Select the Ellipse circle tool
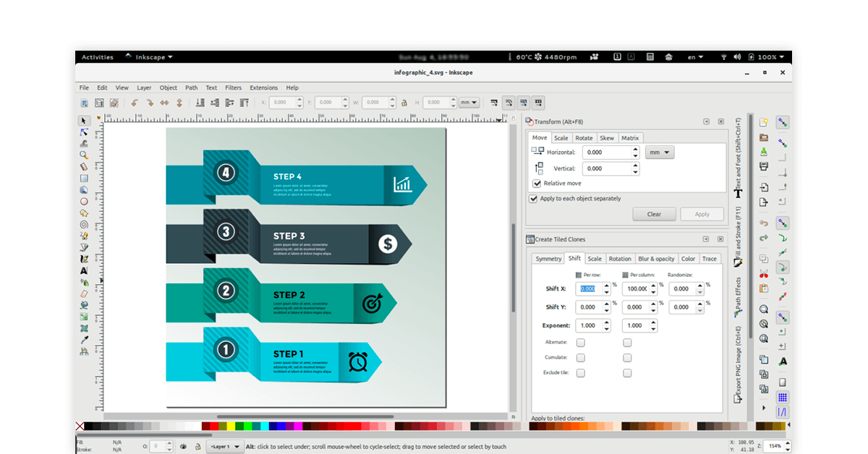Screen dimensions: 868x454 (84, 202)
